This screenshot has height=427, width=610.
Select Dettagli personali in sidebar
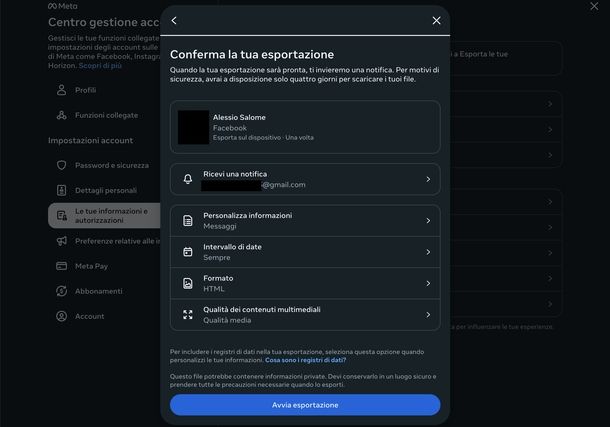point(104,191)
